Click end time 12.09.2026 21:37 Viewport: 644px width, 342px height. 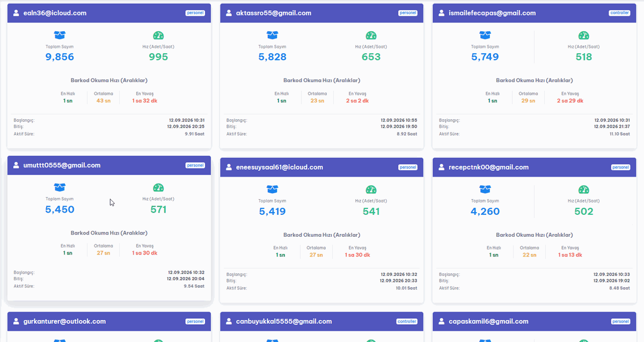[613, 127]
